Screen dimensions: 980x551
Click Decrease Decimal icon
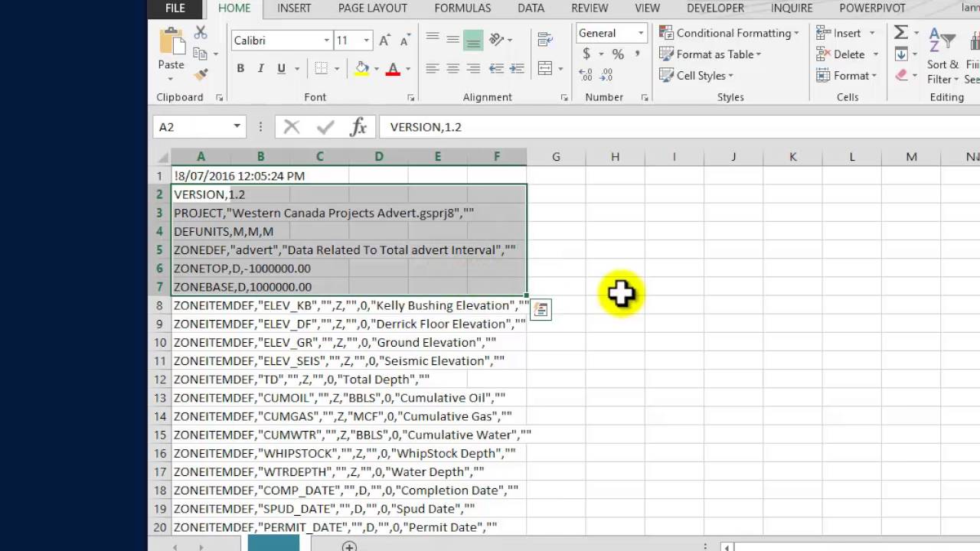click(x=607, y=75)
